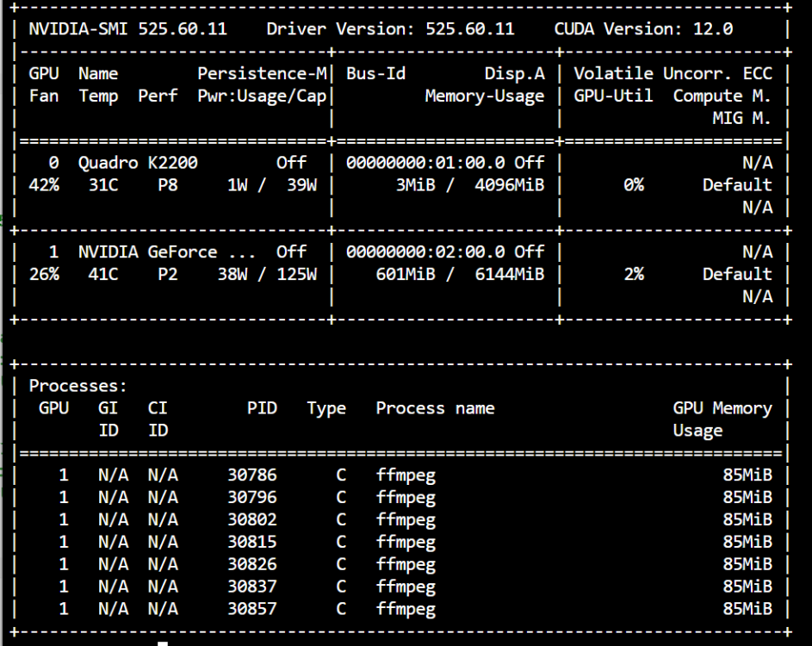Click the Processes: header
The width and height of the screenshot is (812, 646).
click(77, 386)
